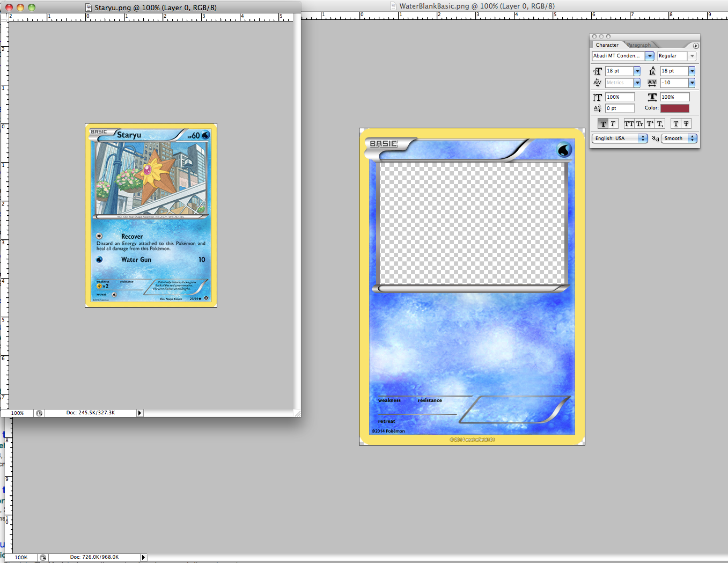Click the Staryu window resize corner

(297, 413)
